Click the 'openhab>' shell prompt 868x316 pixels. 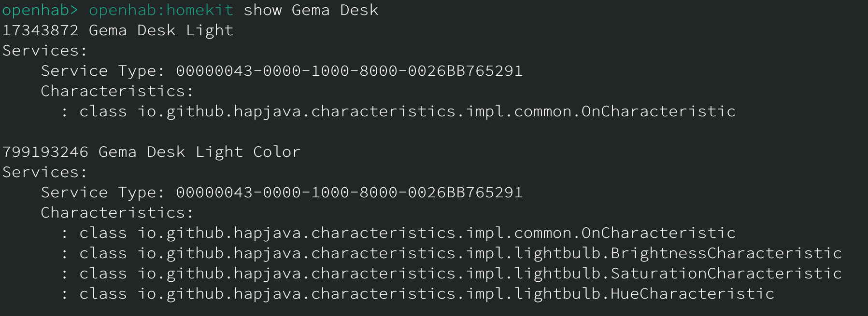click(x=40, y=10)
